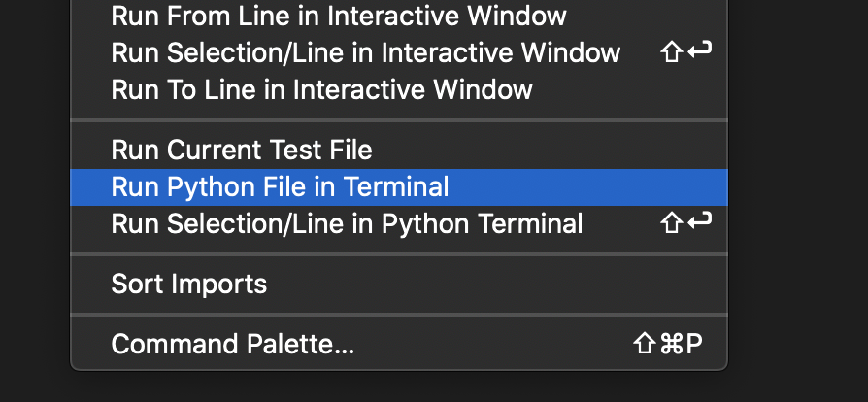The height and width of the screenshot is (402, 868).
Task: Click the separator line above Sort Imports
Action: [x=399, y=254]
